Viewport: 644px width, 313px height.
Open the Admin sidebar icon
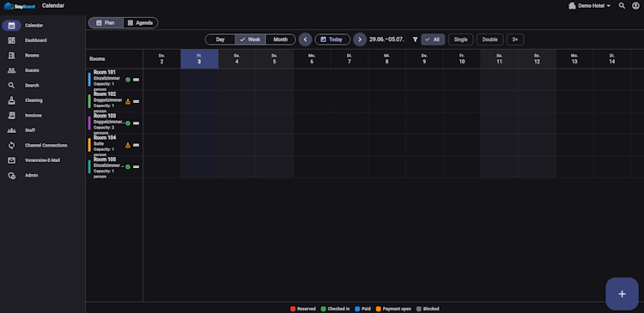11,175
